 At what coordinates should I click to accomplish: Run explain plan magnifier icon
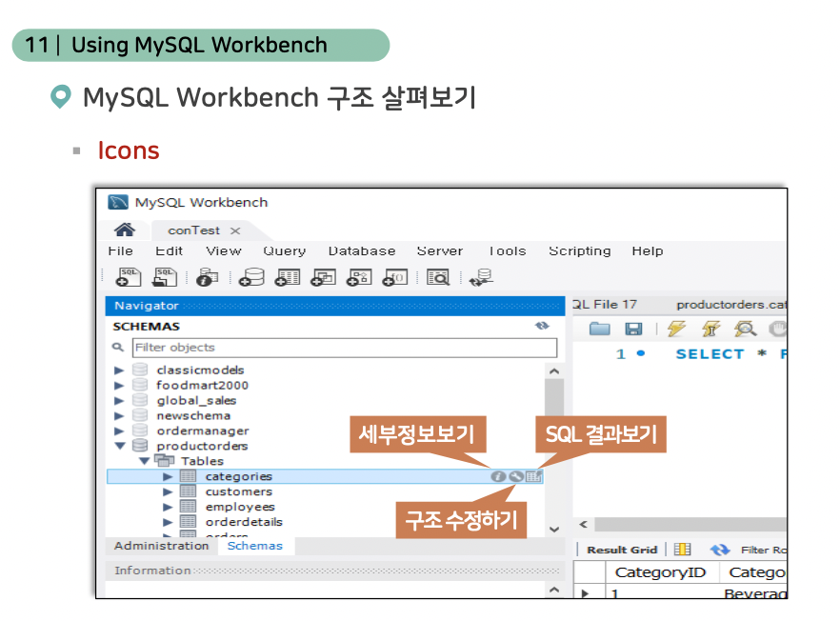(x=745, y=328)
